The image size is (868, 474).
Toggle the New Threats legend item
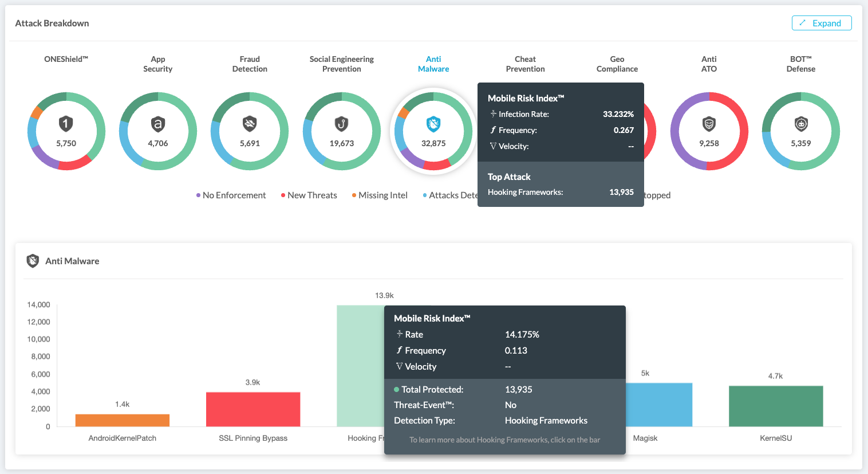[309, 195]
